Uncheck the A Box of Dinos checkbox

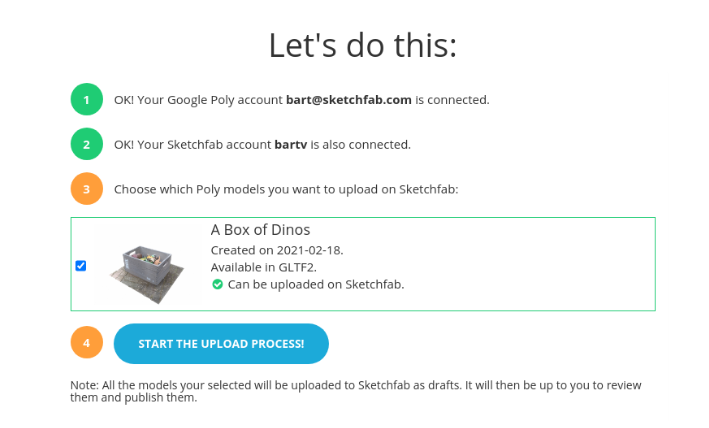point(81,265)
